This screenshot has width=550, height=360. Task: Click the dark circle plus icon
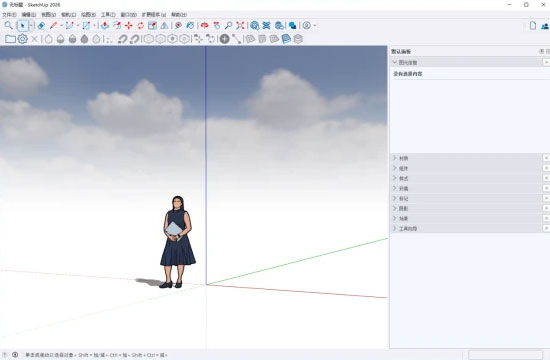pos(224,39)
